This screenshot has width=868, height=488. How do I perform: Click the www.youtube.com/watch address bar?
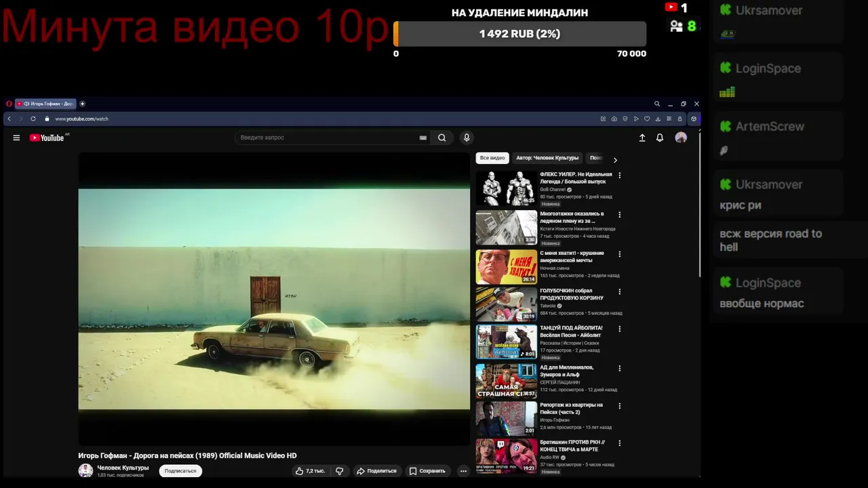pyautogui.click(x=82, y=119)
